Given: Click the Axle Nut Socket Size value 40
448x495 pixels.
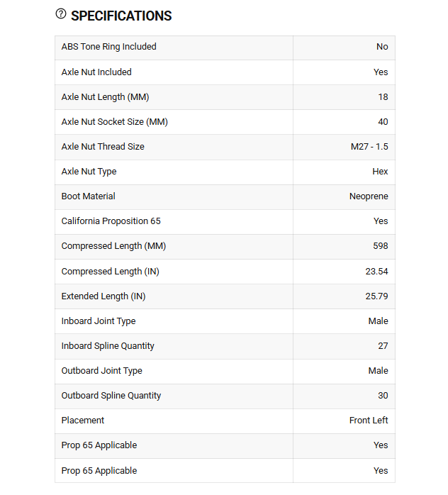Looking at the screenshot, I should (x=383, y=122).
